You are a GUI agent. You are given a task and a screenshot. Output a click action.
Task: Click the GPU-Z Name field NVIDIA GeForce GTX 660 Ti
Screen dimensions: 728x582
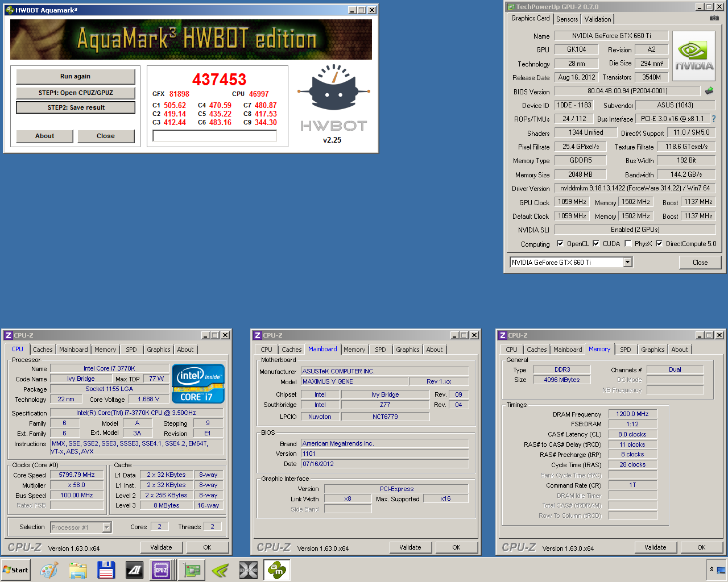point(611,36)
